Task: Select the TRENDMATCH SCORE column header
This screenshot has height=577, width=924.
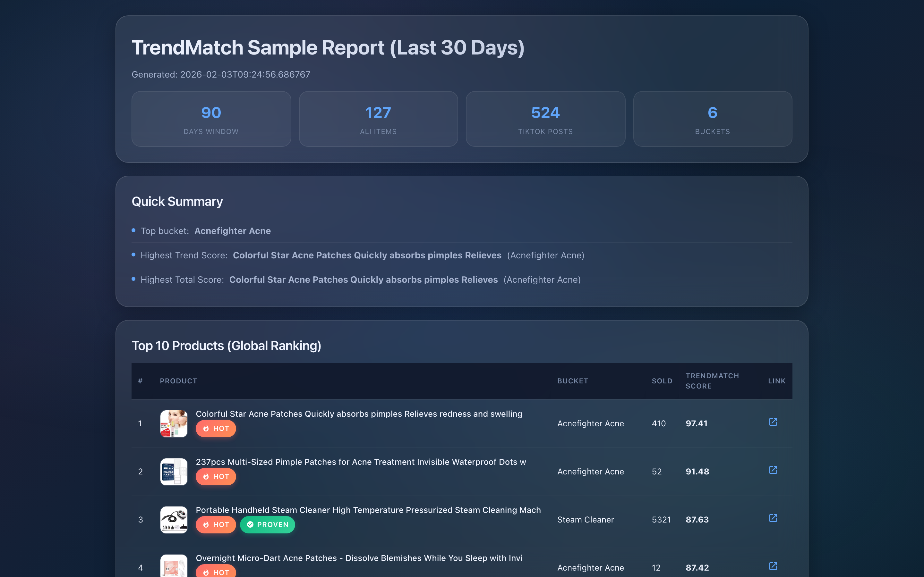Action: [712, 381]
